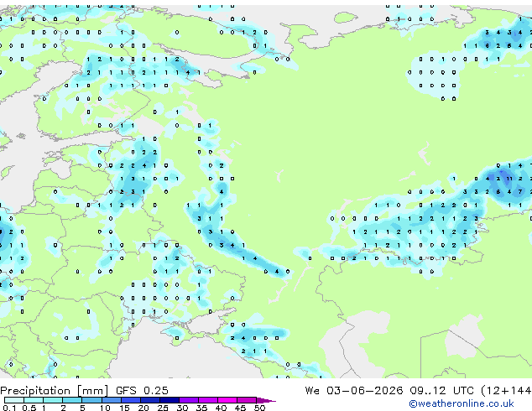Click the '20' legend scale label
The height and width of the screenshot is (411, 532).
click(143, 408)
